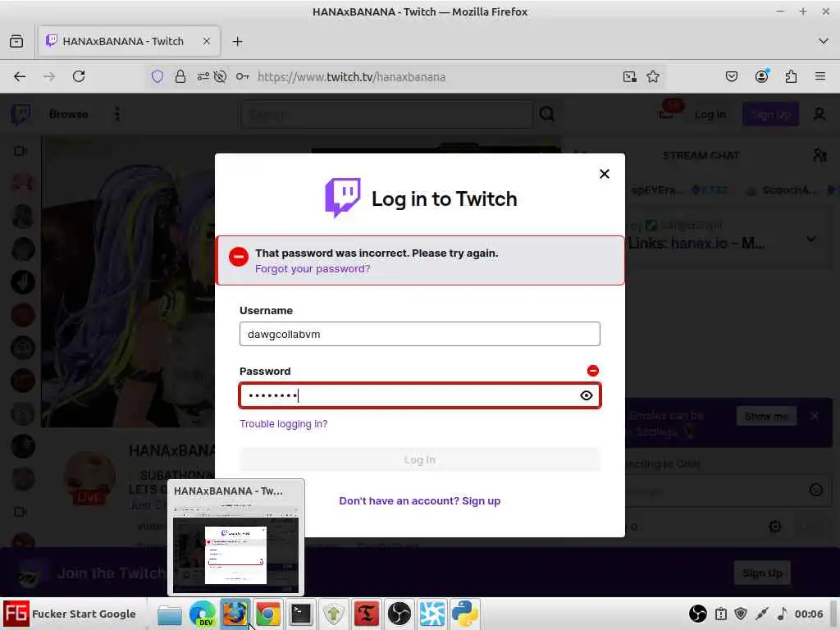Click the OBS icon in the system tray
Screen dimensions: 840x630
pos(698,614)
